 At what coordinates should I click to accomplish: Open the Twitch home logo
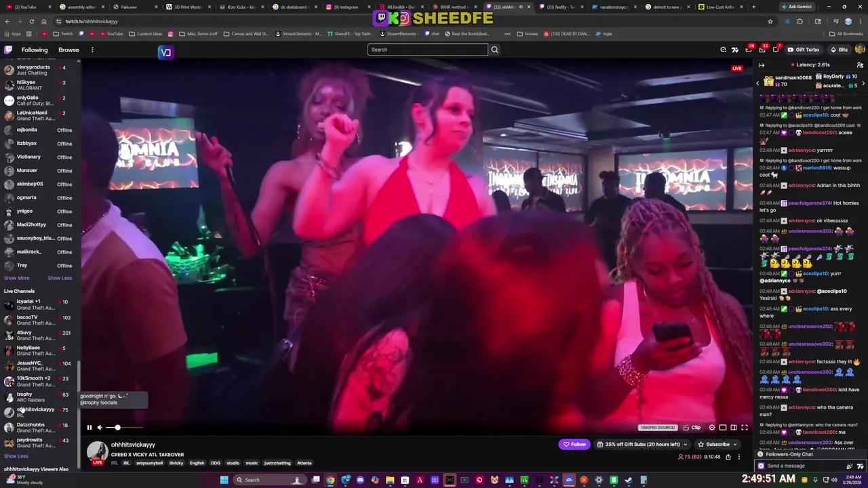[8, 49]
